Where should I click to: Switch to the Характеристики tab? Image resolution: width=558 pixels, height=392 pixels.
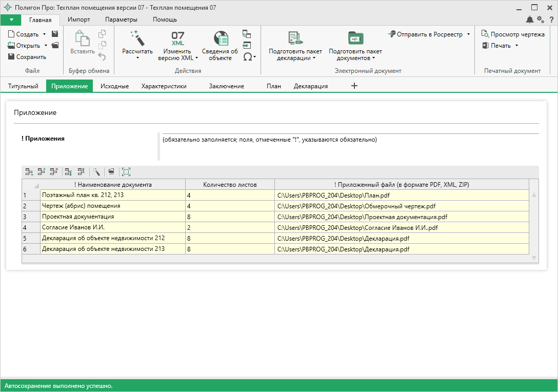pyautogui.click(x=164, y=86)
